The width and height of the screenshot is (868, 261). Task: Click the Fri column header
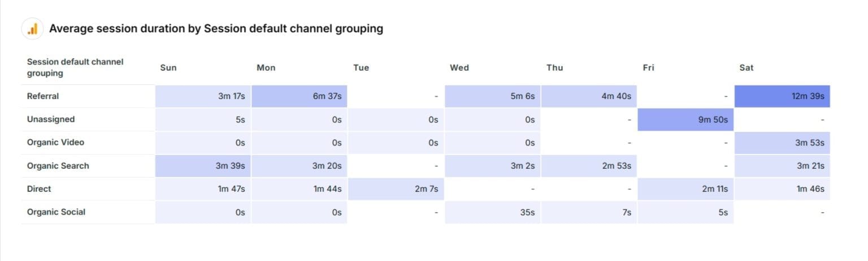pos(649,68)
